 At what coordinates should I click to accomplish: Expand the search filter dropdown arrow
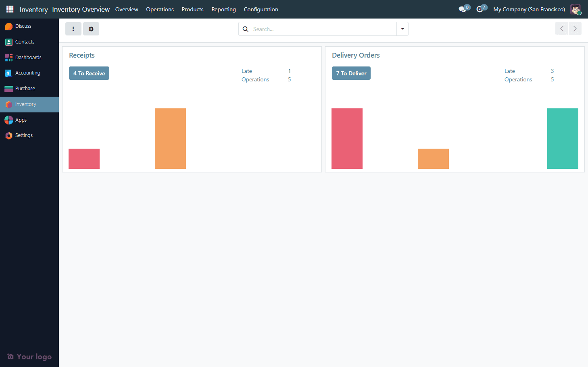402,29
